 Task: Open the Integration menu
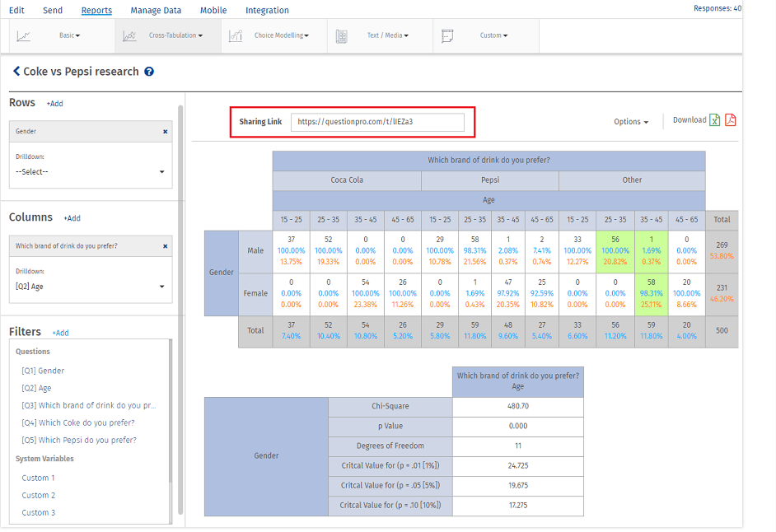267,11
